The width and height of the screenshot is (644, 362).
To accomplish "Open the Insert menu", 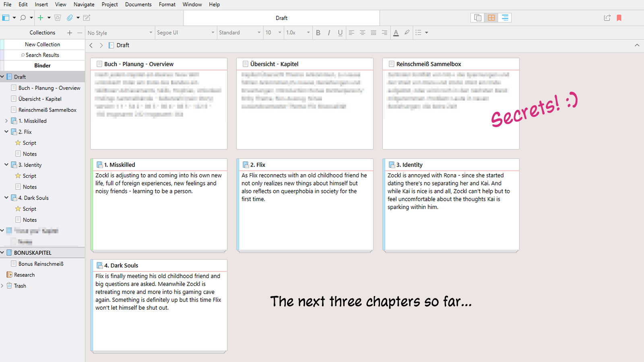I will [41, 4].
